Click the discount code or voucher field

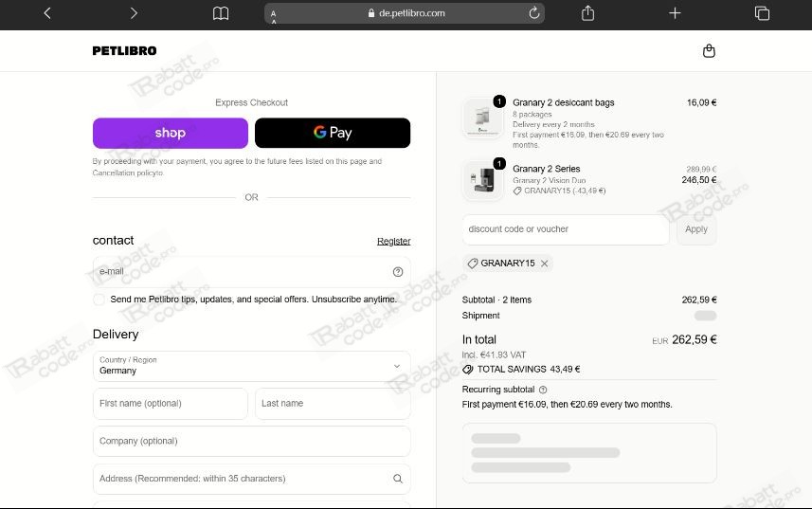(x=566, y=229)
